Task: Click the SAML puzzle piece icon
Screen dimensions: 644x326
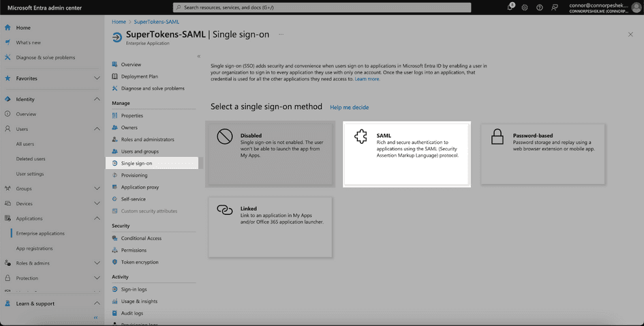Action: 361,137
